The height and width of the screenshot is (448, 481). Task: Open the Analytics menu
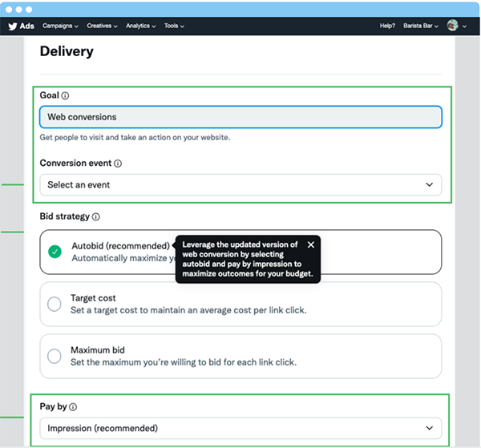141,26
